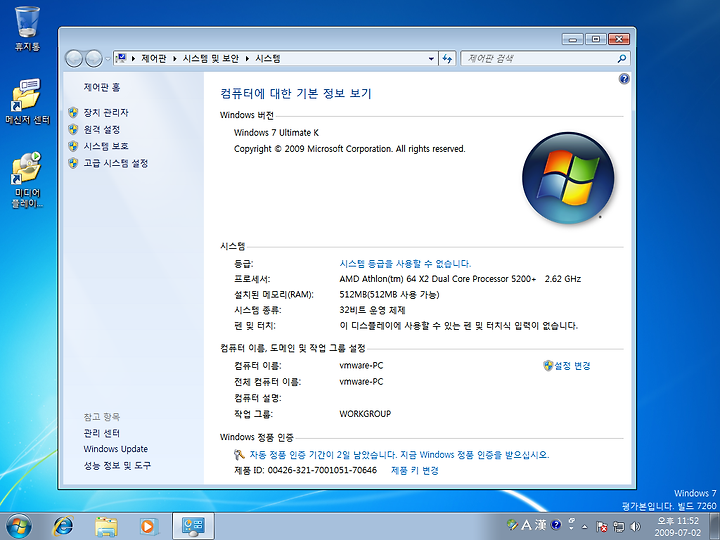The image size is (720, 540).
Task: Open 시스템 보호 link
Action: click(x=106, y=146)
